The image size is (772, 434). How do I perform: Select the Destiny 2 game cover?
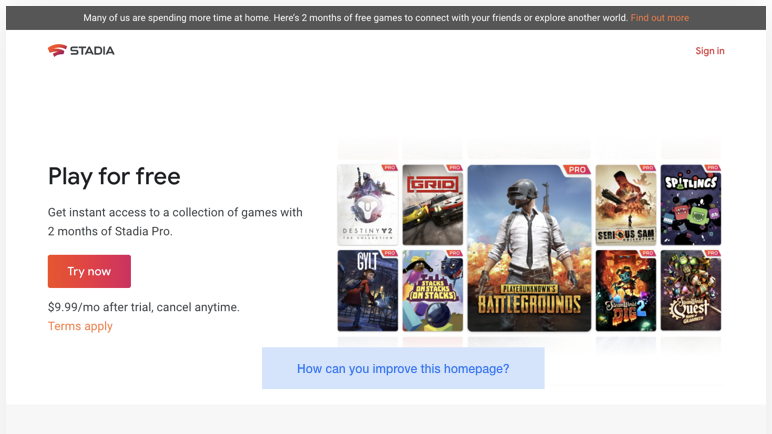click(368, 205)
